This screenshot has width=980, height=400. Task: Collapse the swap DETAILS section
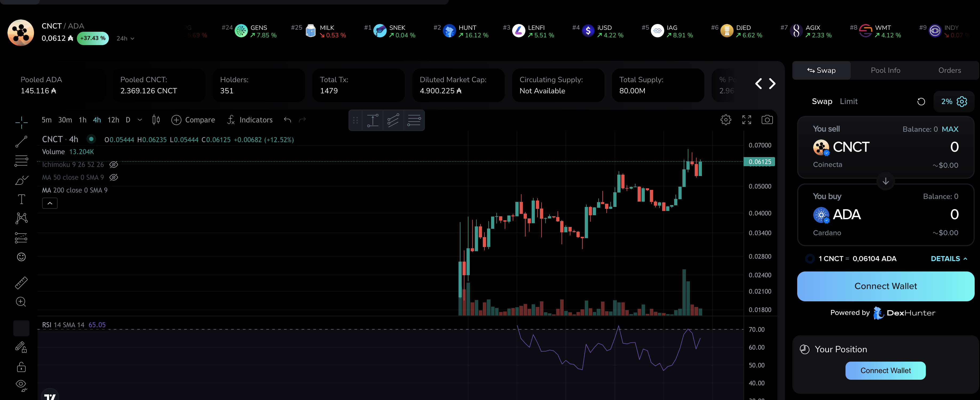949,259
